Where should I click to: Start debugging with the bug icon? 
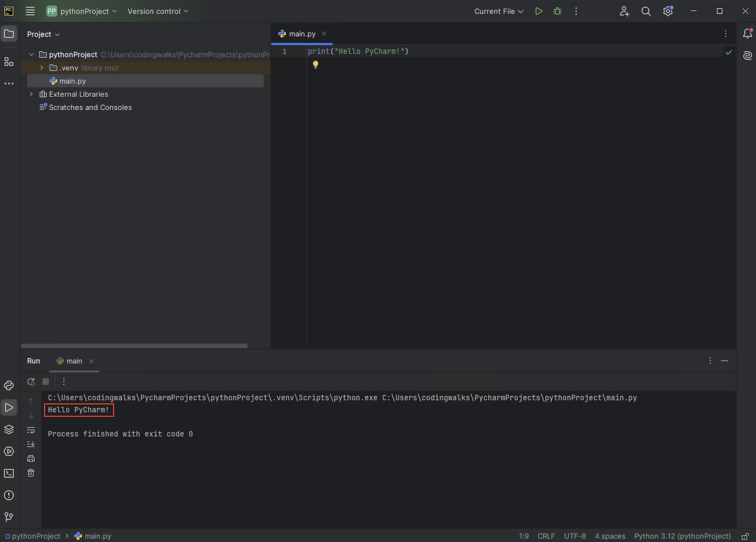click(x=558, y=11)
